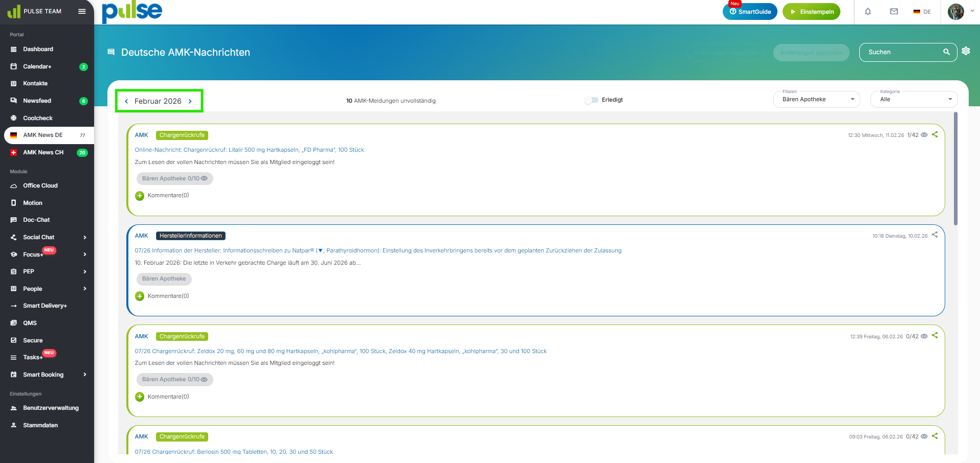
Task: Open Kontakte in the sidebar
Action: tap(47, 83)
